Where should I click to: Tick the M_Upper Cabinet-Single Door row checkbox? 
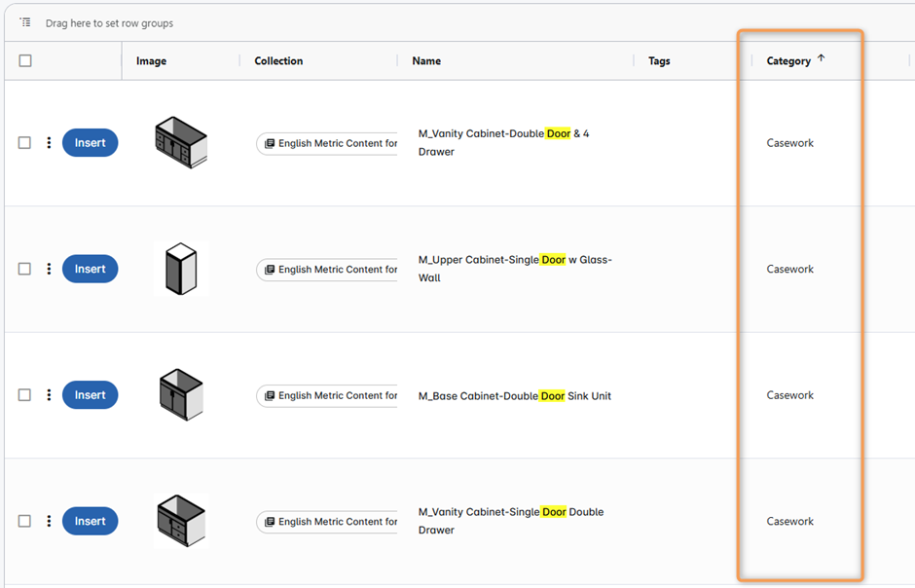[x=25, y=270]
